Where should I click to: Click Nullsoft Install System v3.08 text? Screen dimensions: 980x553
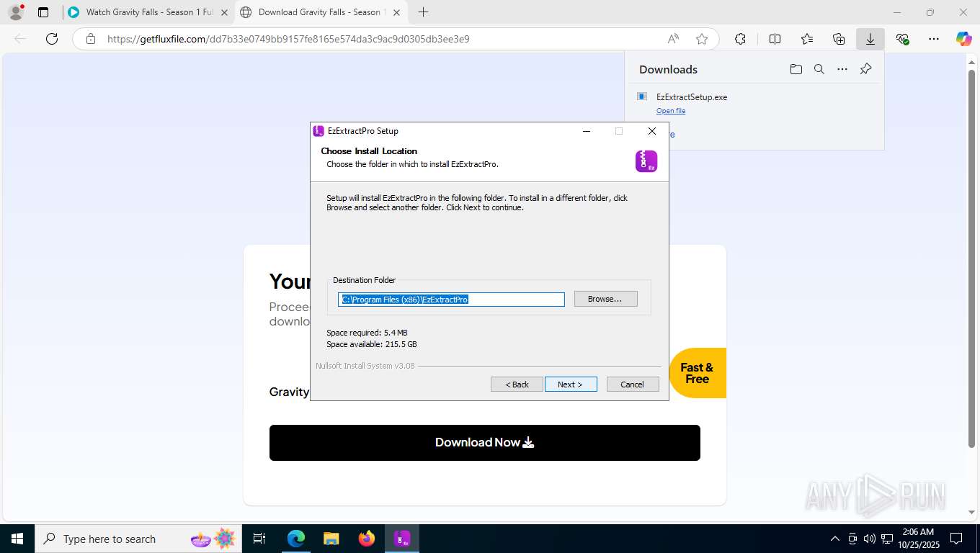(365, 366)
